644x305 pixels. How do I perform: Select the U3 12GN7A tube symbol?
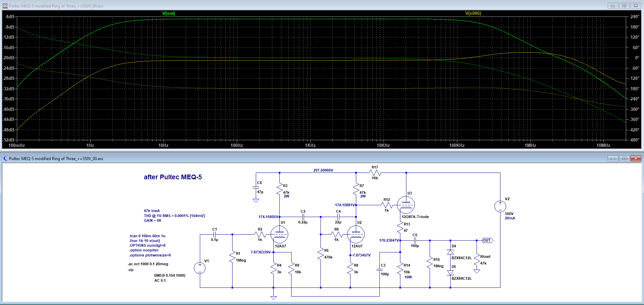click(x=406, y=205)
